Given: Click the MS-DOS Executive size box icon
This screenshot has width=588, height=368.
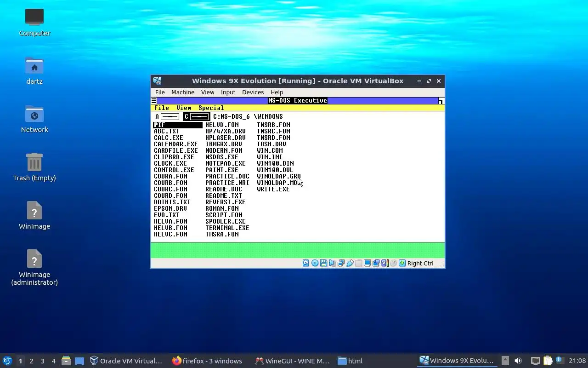Looking at the screenshot, I should [x=441, y=101].
